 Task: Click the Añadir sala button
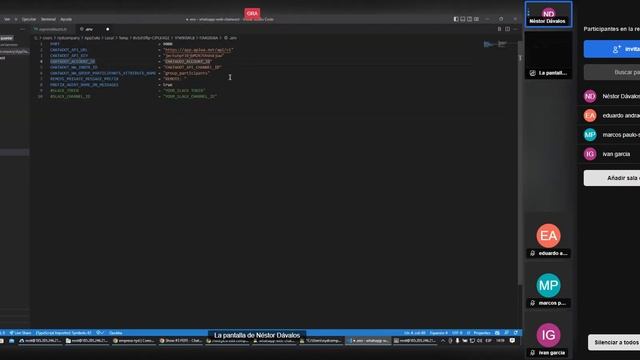[612, 178]
